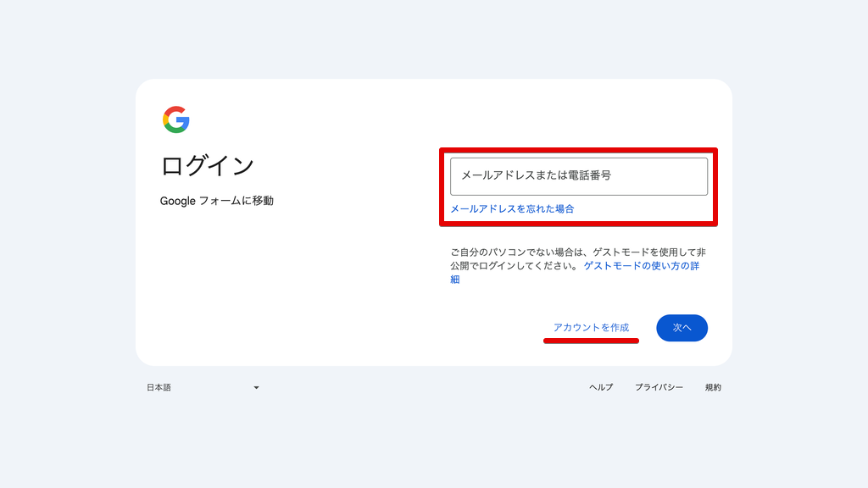Screen dimensions: 868x488
Task: Click the ログイン heading text
Action: tap(207, 166)
